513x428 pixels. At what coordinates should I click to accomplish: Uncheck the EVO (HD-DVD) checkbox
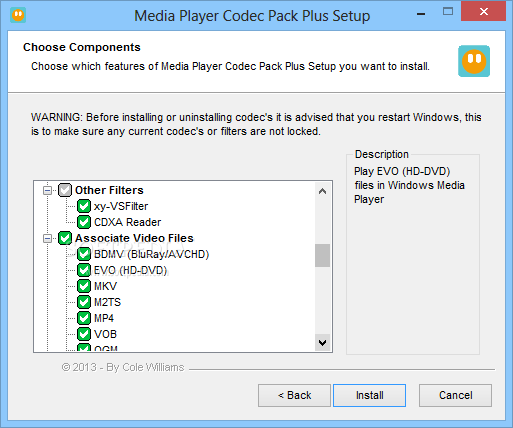tap(84, 270)
